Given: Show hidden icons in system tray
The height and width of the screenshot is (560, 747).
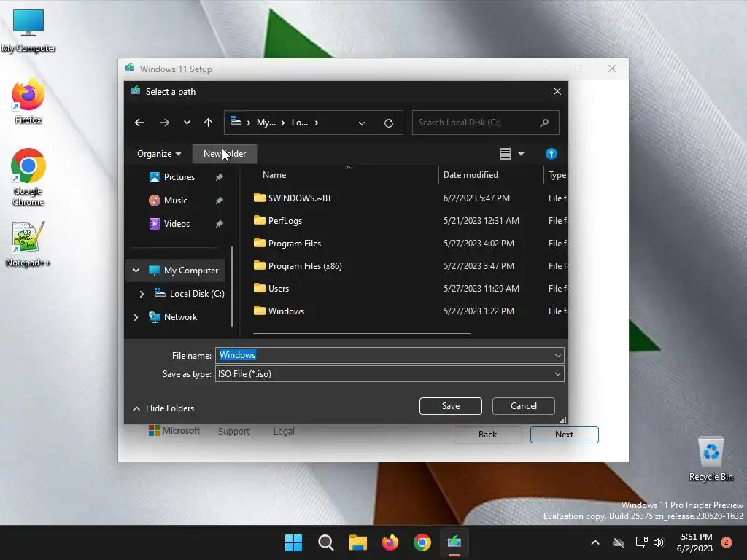Looking at the screenshot, I should (595, 542).
